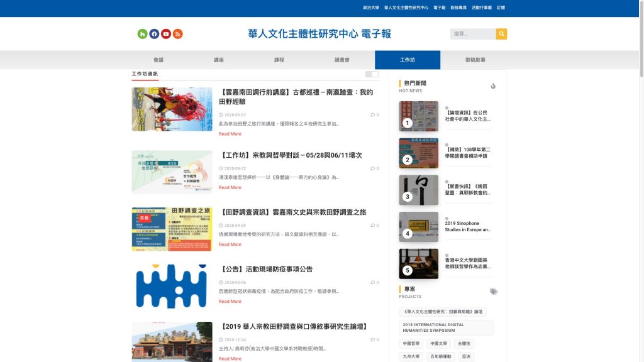
Task: Click Read More under 宗教與哲學對談 article
Action: [230, 187]
